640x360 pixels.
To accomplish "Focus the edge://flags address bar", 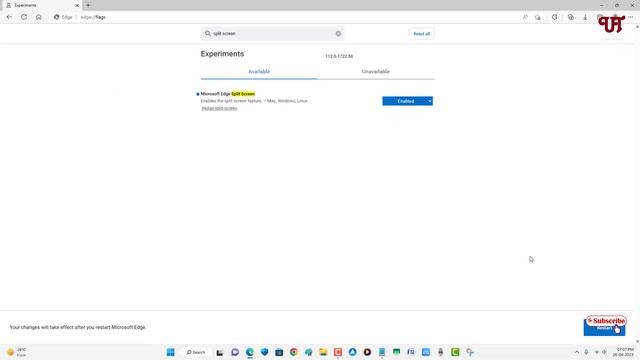I will tap(286, 17).
